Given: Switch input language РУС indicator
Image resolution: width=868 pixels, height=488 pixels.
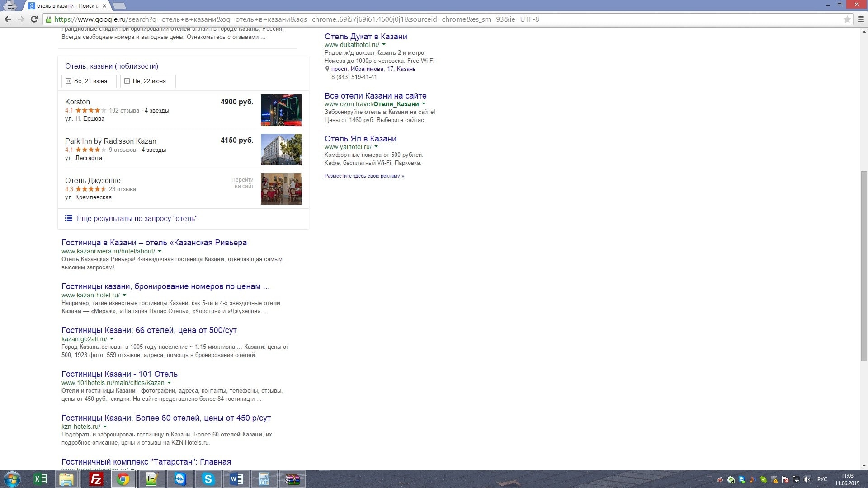Looking at the screenshot, I should 822,479.
